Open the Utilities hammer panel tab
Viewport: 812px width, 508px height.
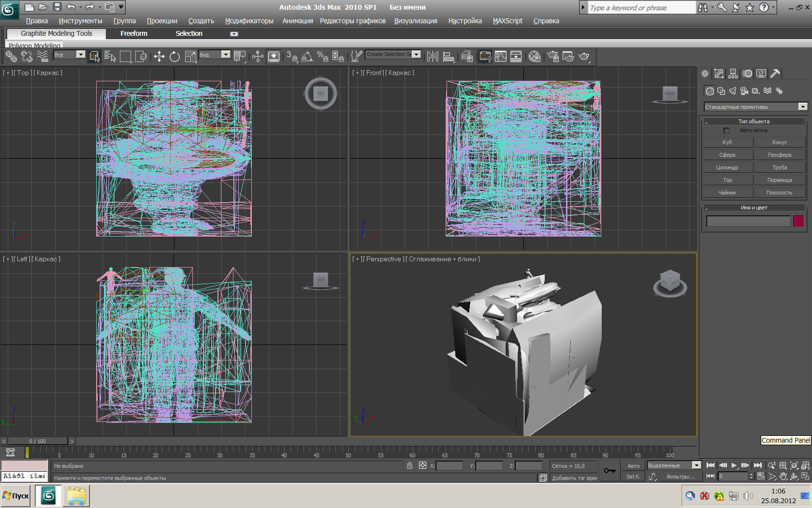775,74
